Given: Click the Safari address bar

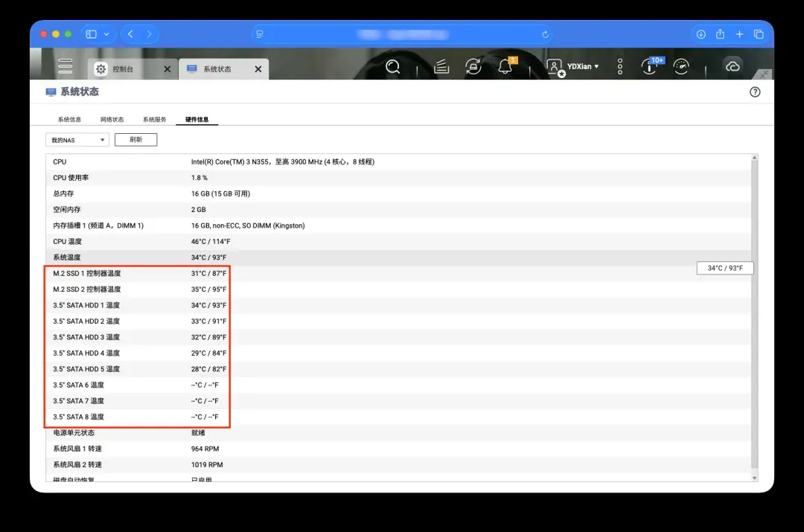Looking at the screenshot, I should pos(402,34).
